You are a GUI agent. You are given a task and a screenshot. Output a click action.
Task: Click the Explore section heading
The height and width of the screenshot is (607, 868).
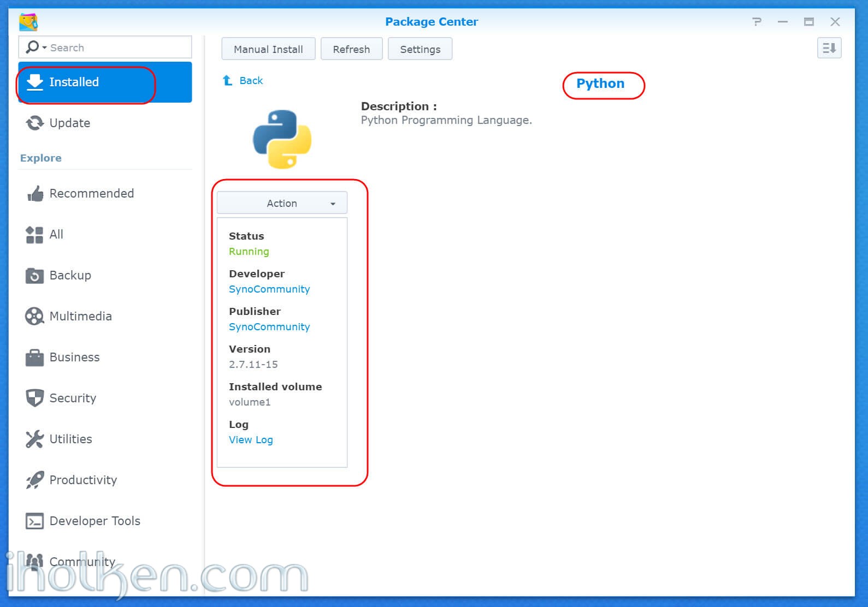click(x=41, y=158)
